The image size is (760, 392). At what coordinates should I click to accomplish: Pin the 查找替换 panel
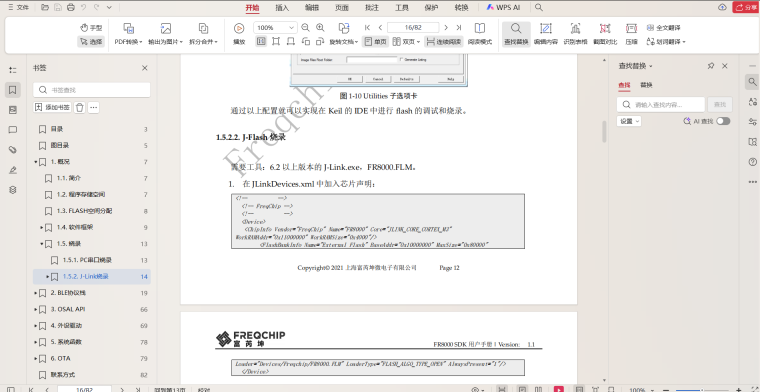pyautogui.click(x=711, y=66)
